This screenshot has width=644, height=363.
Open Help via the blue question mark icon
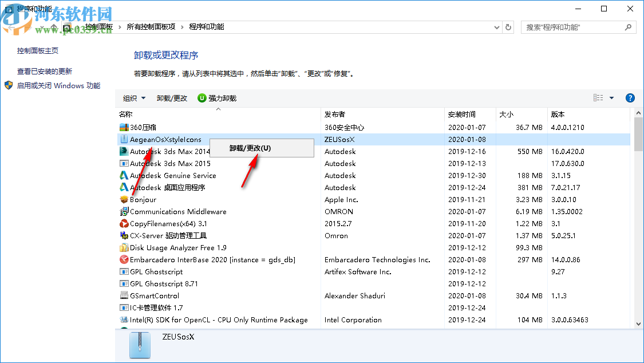pos(630,97)
